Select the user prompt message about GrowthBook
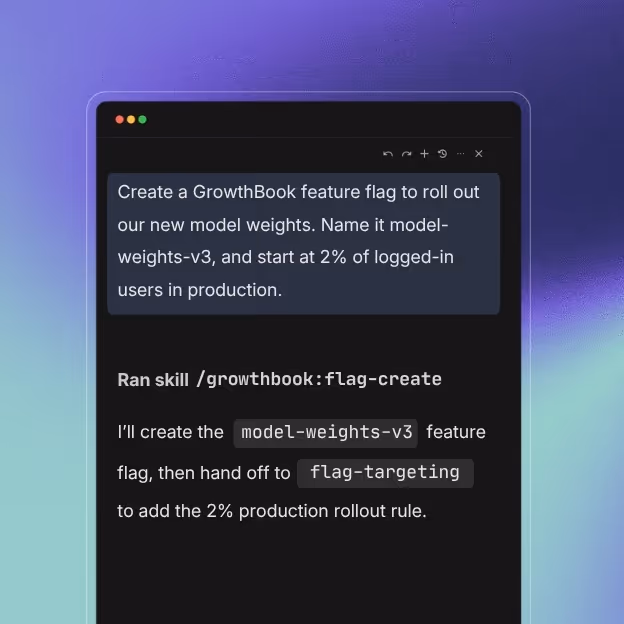 coord(303,244)
